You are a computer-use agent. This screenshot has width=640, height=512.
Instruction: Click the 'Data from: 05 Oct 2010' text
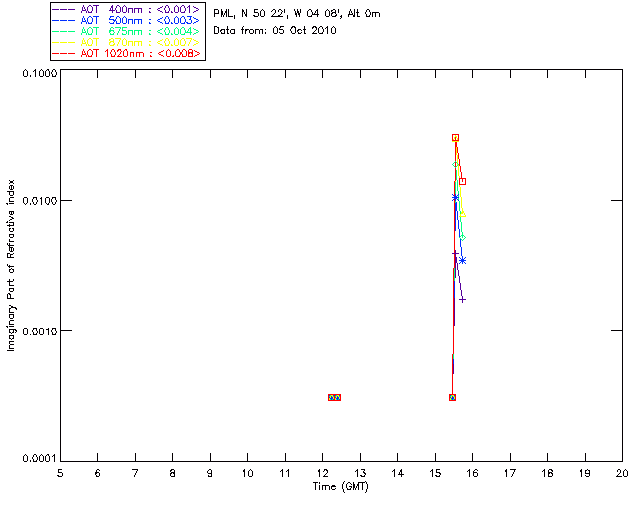[x=275, y=31]
